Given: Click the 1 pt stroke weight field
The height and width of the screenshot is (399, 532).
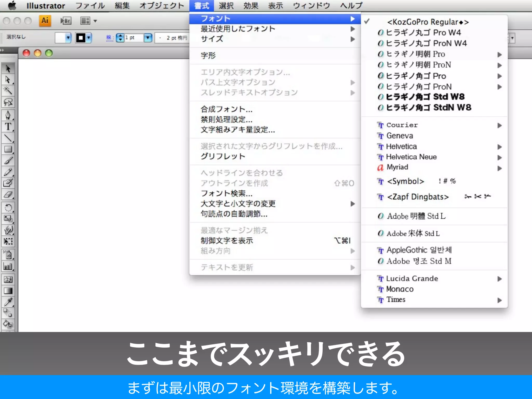Looking at the screenshot, I should click(x=134, y=38).
